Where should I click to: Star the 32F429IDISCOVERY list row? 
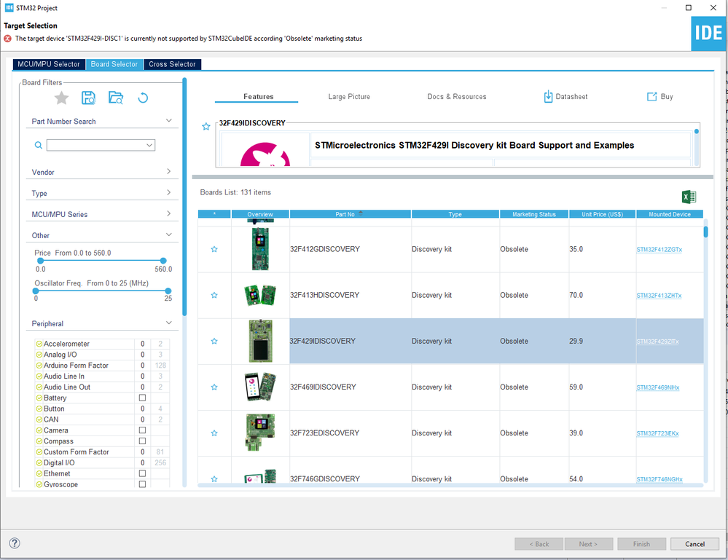pos(214,341)
